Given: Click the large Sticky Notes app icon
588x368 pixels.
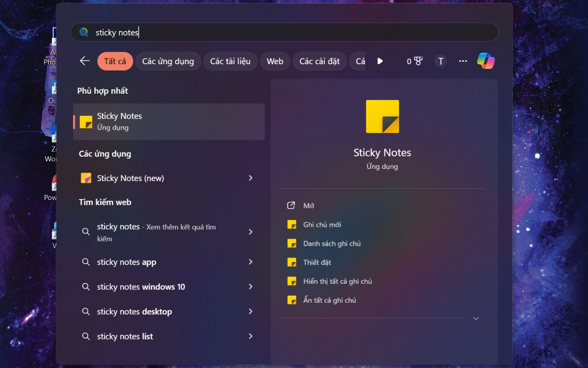Looking at the screenshot, I should click(x=382, y=117).
